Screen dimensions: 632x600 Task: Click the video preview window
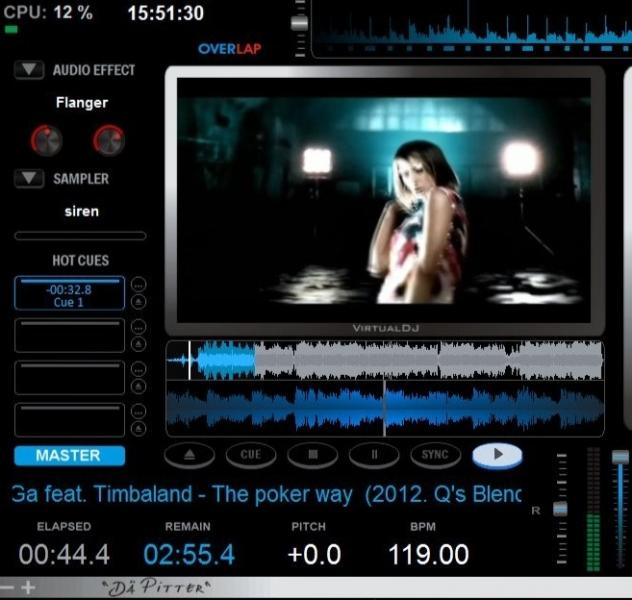pyautogui.click(x=384, y=200)
